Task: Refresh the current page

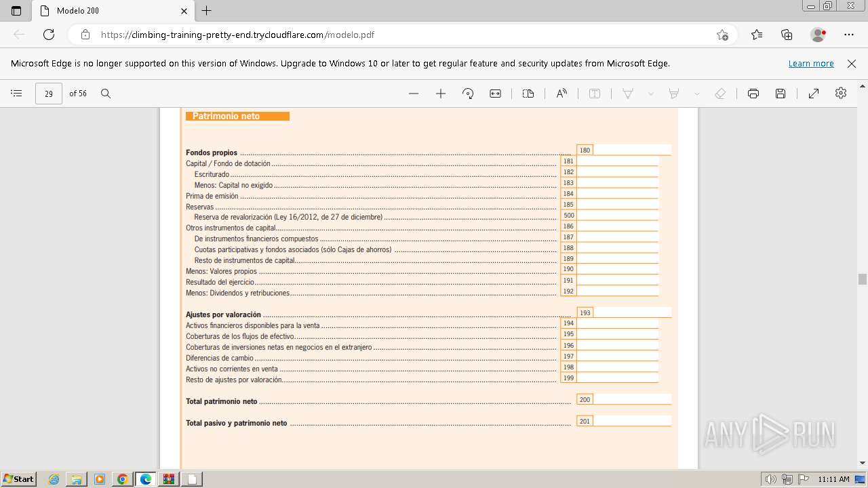Action: 49,35
